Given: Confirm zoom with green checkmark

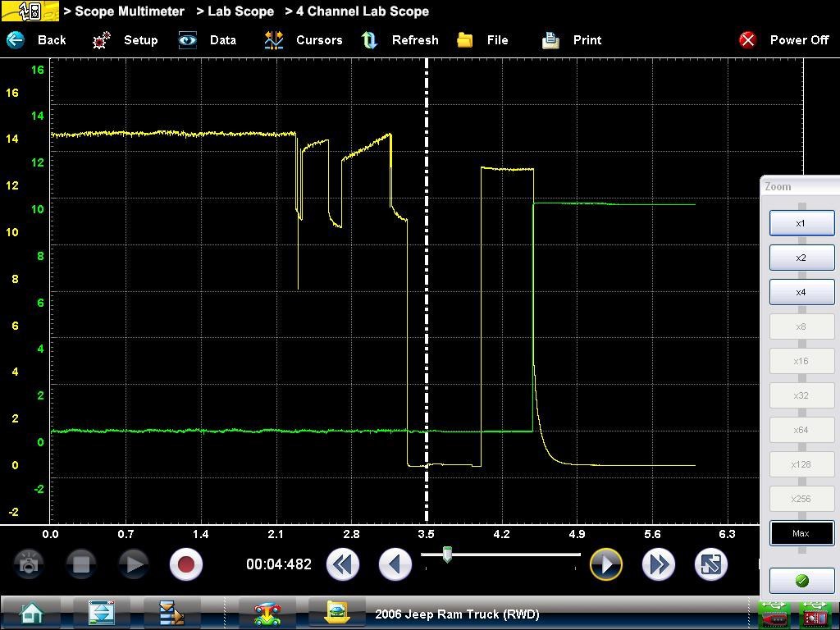Looking at the screenshot, I should 801,581.
